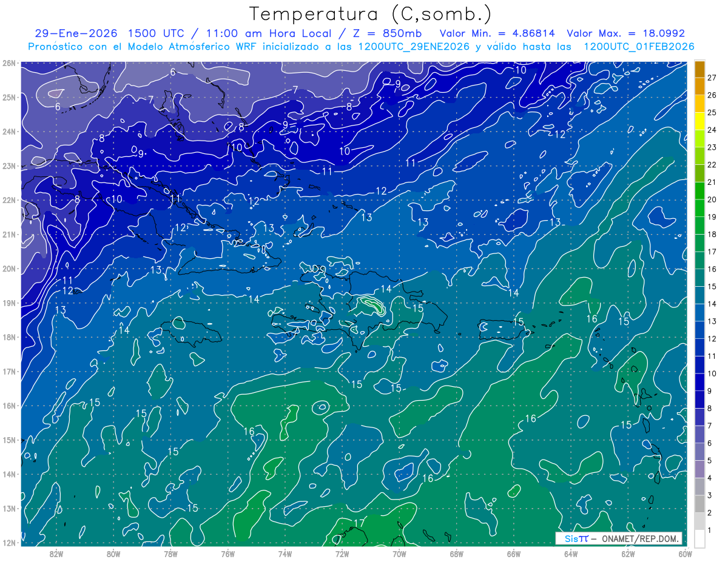Select the date text '29-Ene-2026'
Screen dimensions: 728x562
pyautogui.click(x=76, y=33)
